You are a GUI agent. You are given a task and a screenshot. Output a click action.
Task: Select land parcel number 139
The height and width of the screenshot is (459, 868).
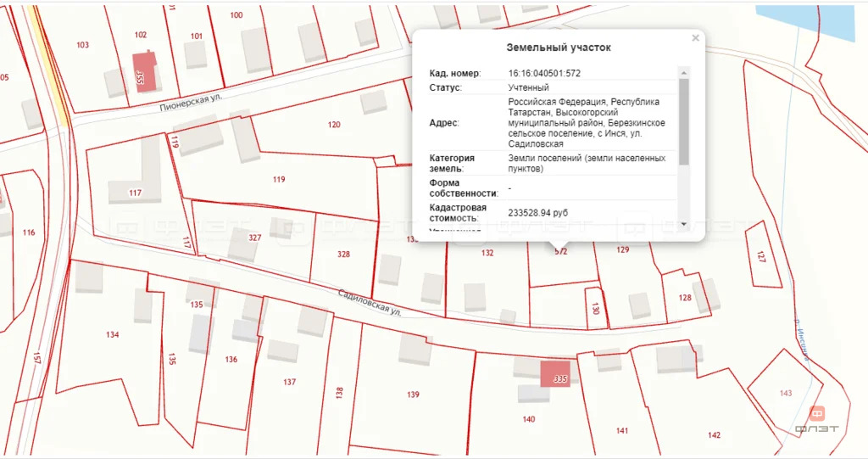tap(413, 395)
